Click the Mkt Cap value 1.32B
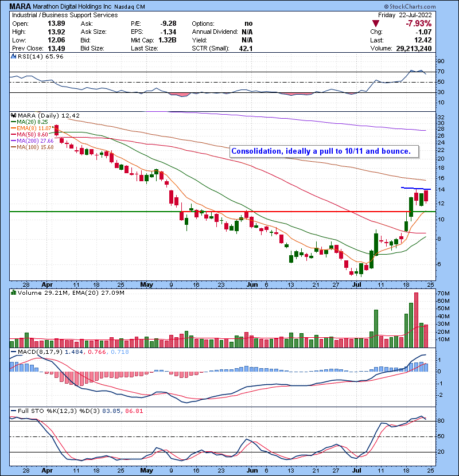The width and height of the screenshot is (459, 476). pos(168,40)
